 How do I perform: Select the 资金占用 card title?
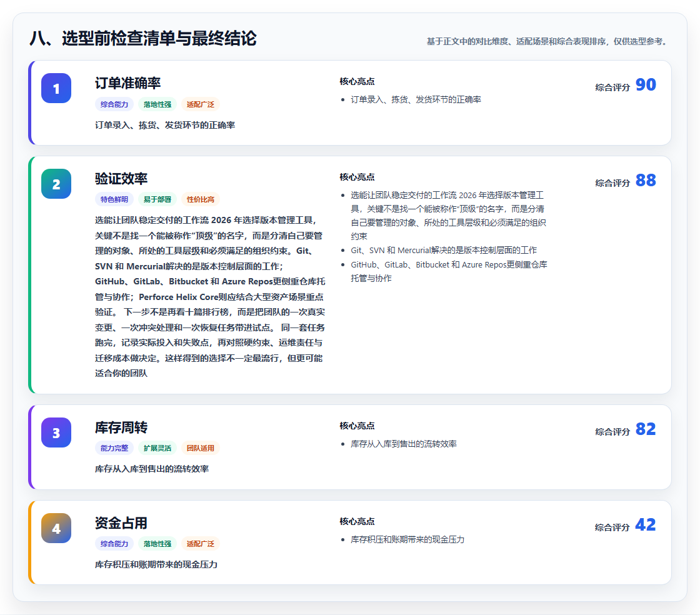tap(121, 523)
